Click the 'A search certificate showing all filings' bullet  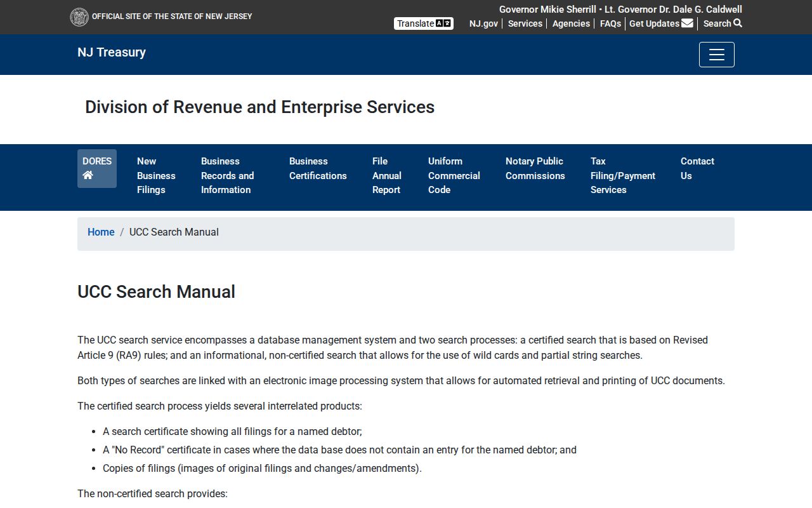[232, 432]
